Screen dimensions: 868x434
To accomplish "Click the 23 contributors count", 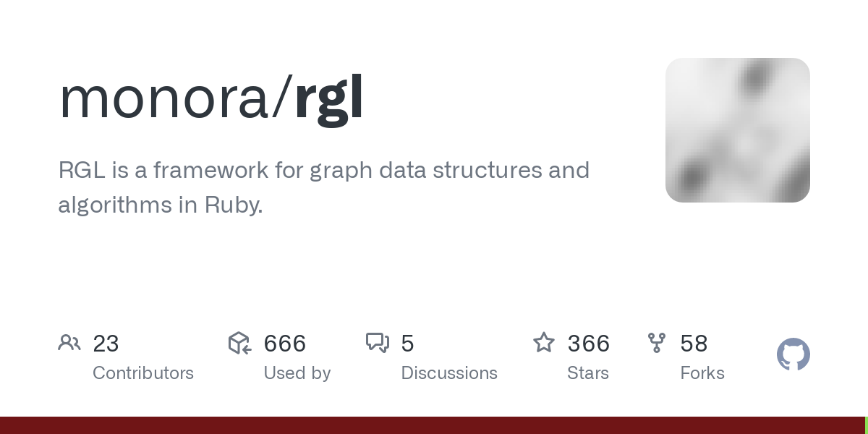I will 106,344.
